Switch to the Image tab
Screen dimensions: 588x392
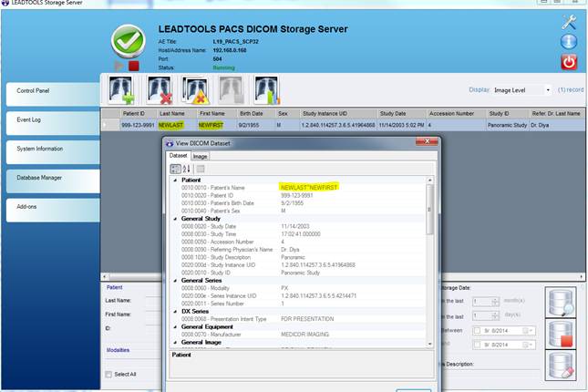pos(200,157)
